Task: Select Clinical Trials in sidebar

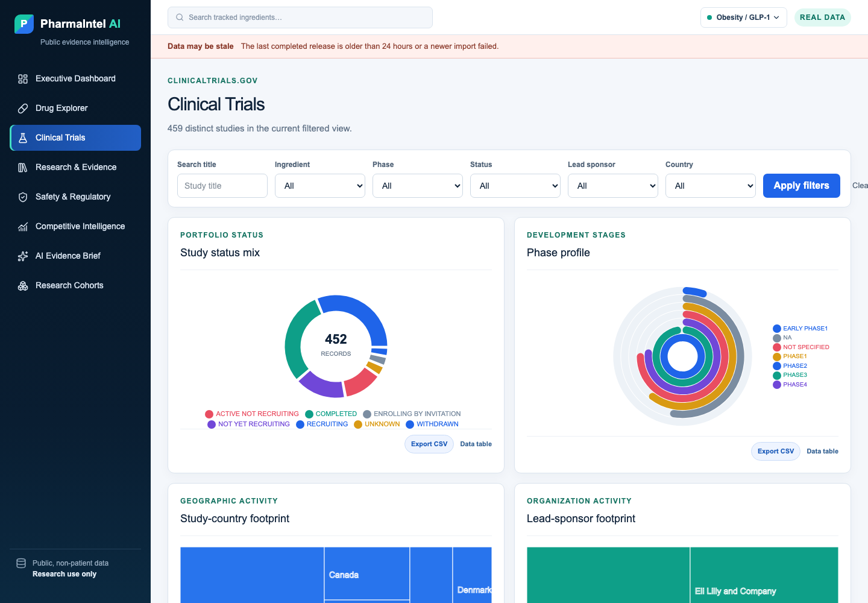Action: pos(75,137)
